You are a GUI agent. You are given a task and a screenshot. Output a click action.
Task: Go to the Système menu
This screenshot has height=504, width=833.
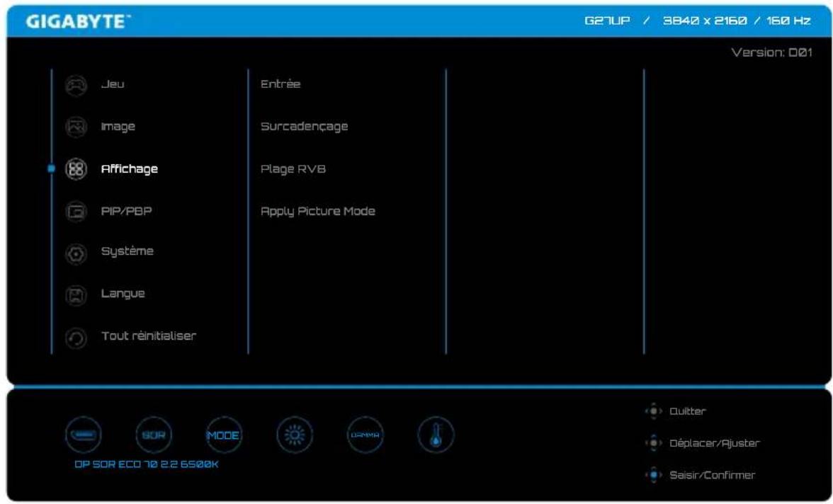click(x=127, y=251)
